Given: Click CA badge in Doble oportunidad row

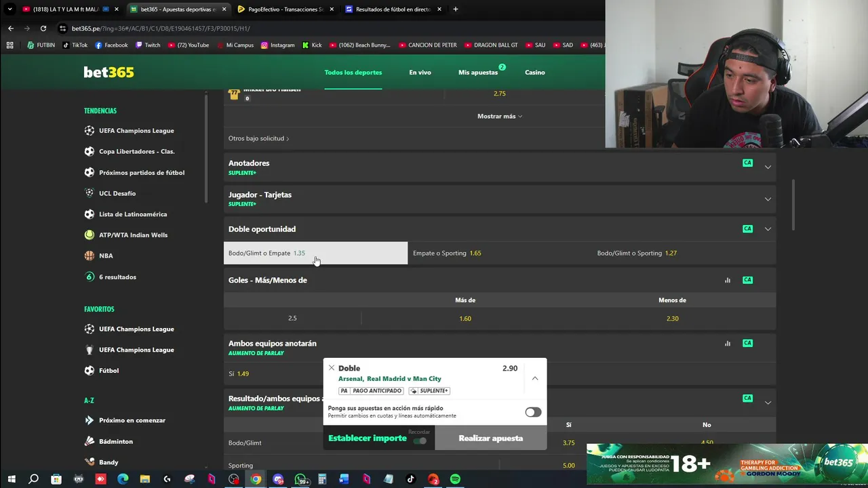Looking at the screenshot, I should pos(747,229).
